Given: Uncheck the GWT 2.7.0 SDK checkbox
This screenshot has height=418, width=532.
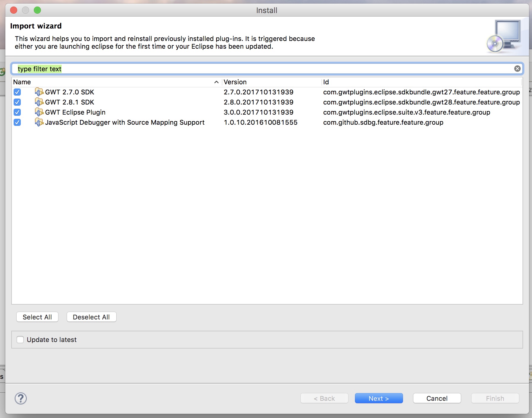Looking at the screenshot, I should [x=17, y=92].
